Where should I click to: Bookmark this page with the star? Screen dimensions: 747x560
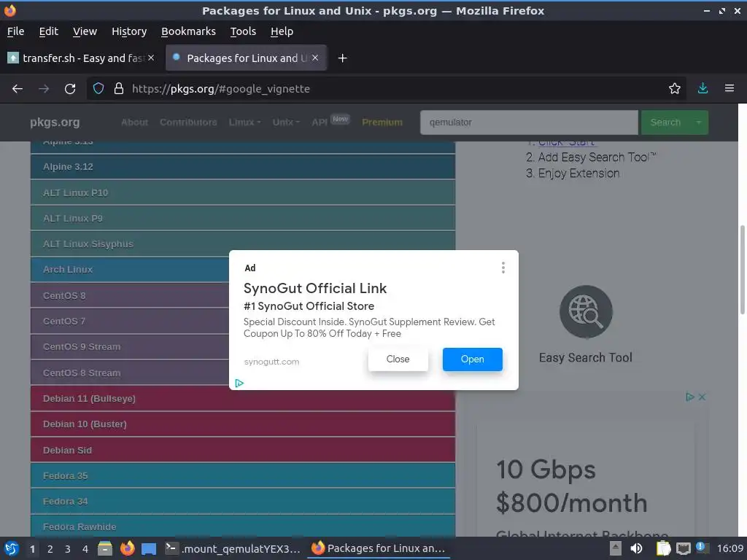[674, 88]
